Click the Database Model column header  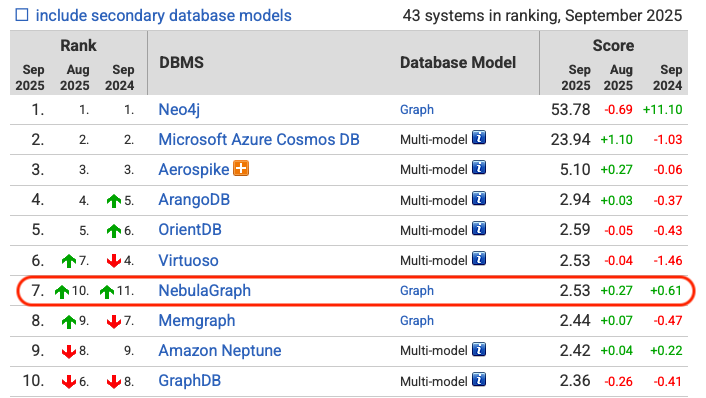458,63
